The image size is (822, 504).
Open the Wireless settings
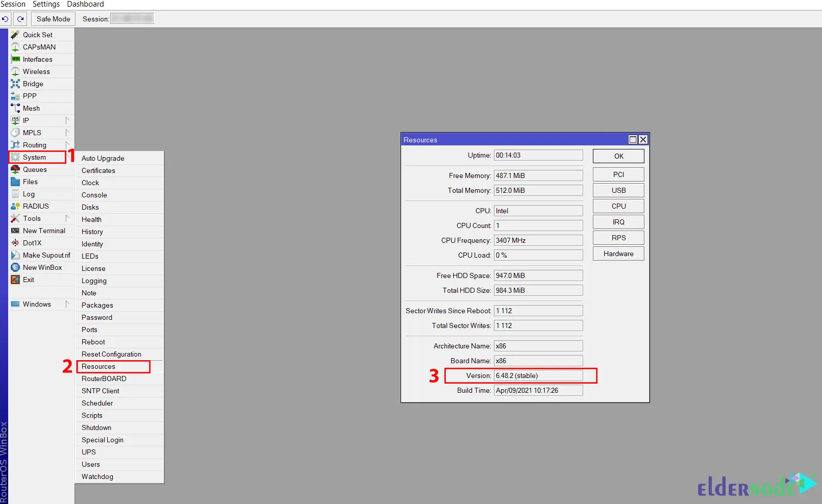tap(36, 71)
